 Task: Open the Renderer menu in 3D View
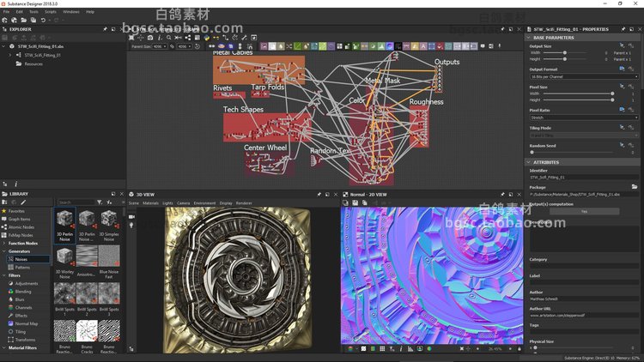tap(244, 203)
